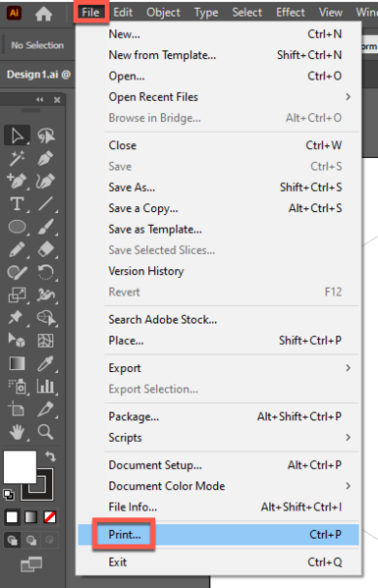Select the Add Anchor Point tool

click(x=17, y=181)
